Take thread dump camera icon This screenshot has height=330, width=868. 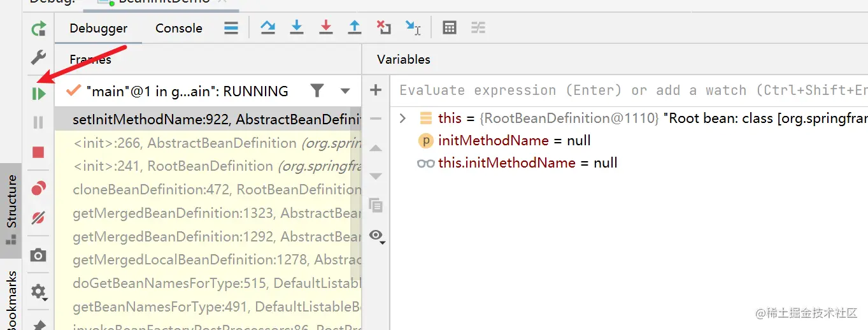[x=38, y=255]
